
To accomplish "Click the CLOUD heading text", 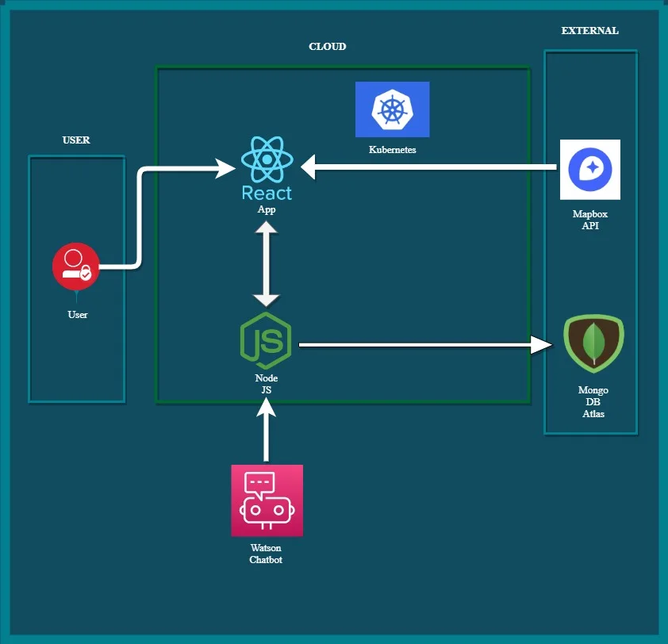I will pyautogui.click(x=328, y=47).
